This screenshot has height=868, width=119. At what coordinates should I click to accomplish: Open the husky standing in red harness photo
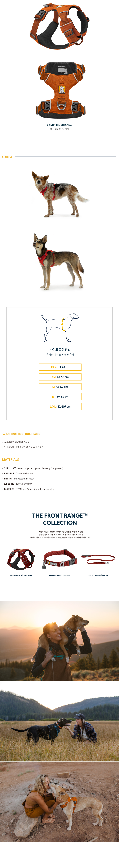tap(58, 261)
